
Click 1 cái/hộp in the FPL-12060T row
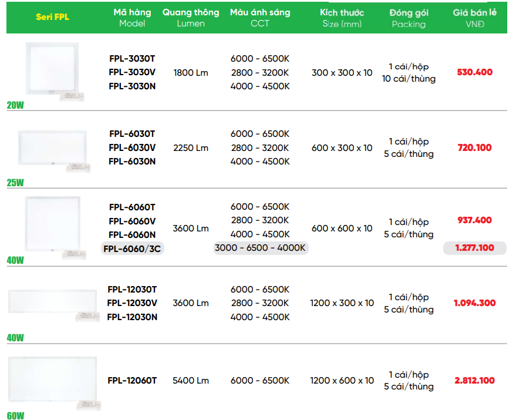(x=409, y=375)
